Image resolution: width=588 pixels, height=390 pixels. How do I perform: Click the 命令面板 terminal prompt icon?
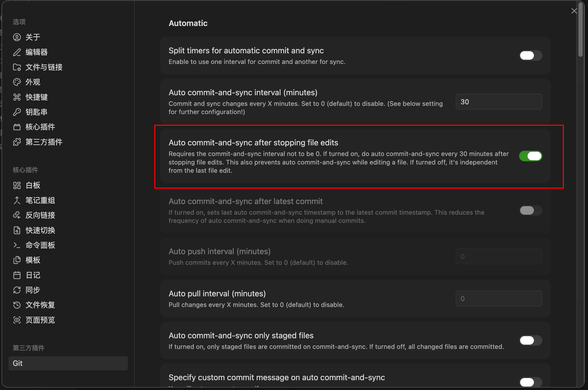pos(17,245)
